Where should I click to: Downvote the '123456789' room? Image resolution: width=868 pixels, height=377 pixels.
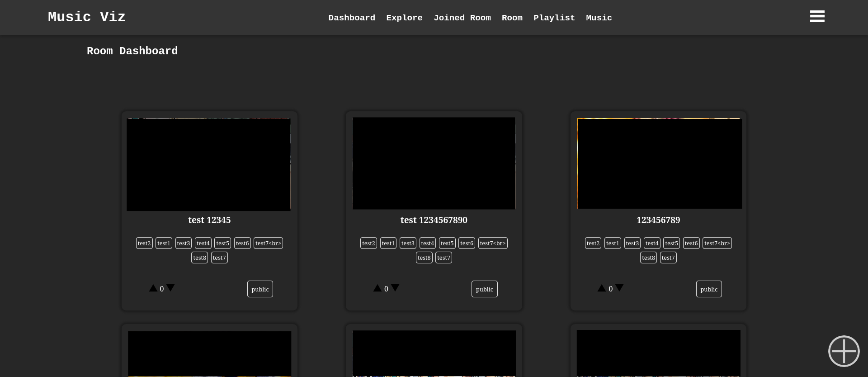pyautogui.click(x=619, y=288)
